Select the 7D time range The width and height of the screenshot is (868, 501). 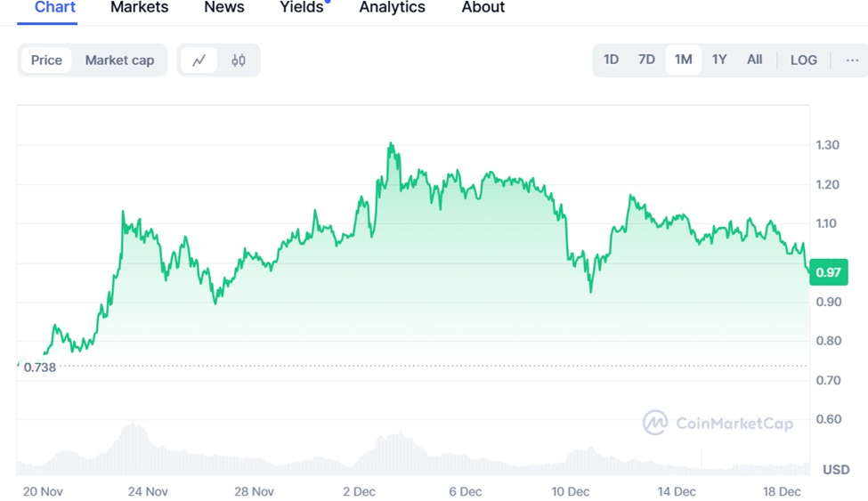coord(646,60)
